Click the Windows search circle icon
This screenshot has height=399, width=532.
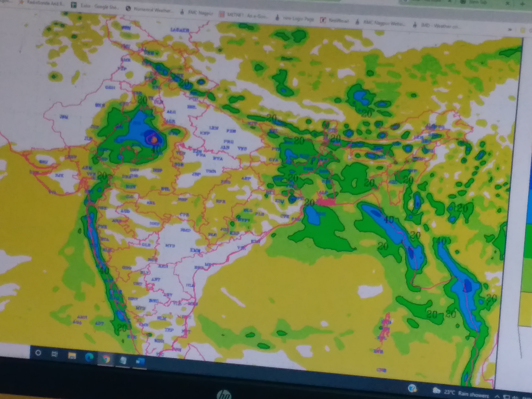tap(38, 353)
